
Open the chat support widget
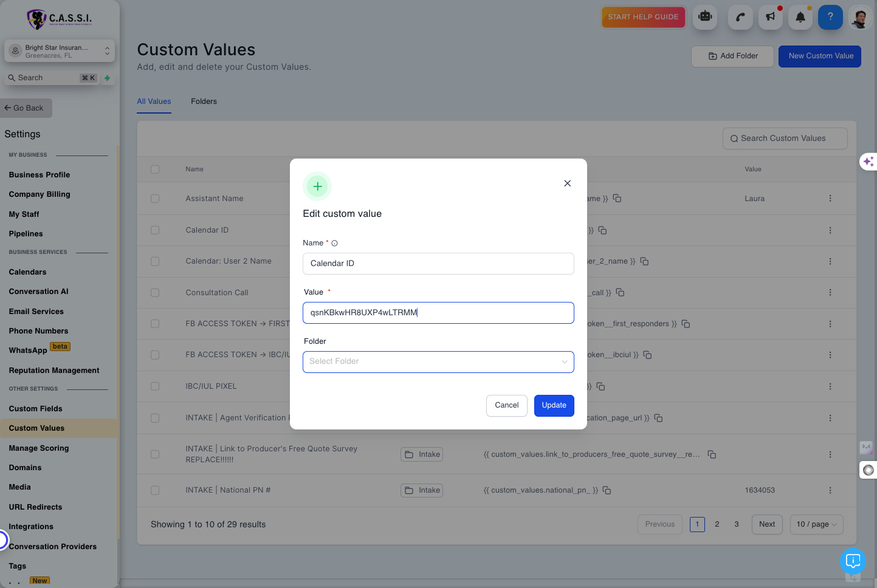pos(853,561)
